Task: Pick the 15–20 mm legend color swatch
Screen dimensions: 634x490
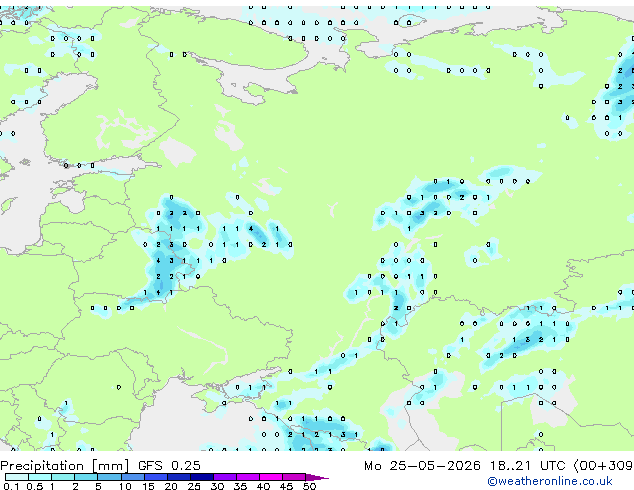Action: (x=155, y=477)
